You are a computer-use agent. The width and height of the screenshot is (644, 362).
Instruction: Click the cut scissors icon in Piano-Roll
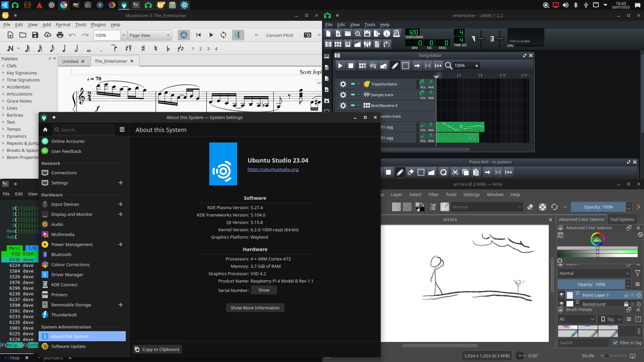(455, 172)
